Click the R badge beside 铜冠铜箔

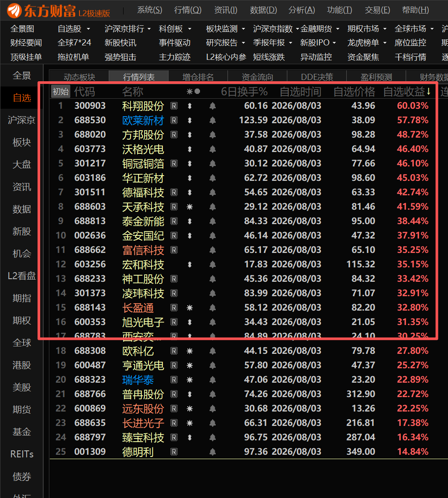[174, 163]
